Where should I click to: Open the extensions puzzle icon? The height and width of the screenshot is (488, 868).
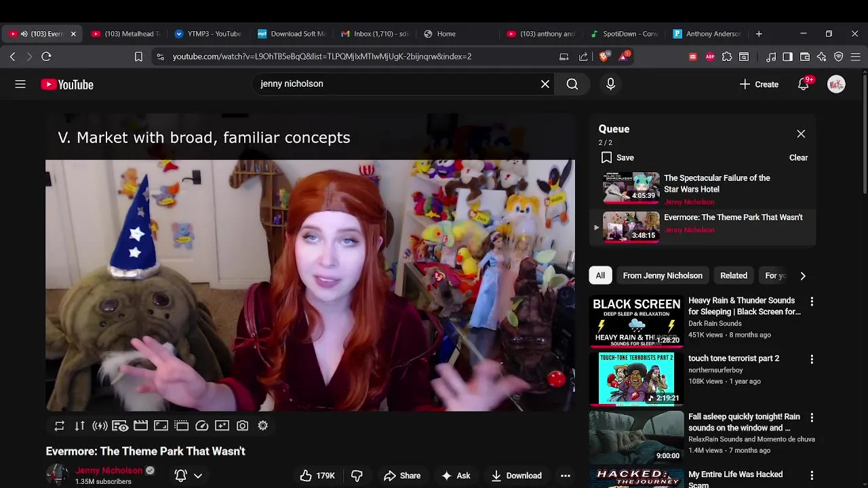727,57
